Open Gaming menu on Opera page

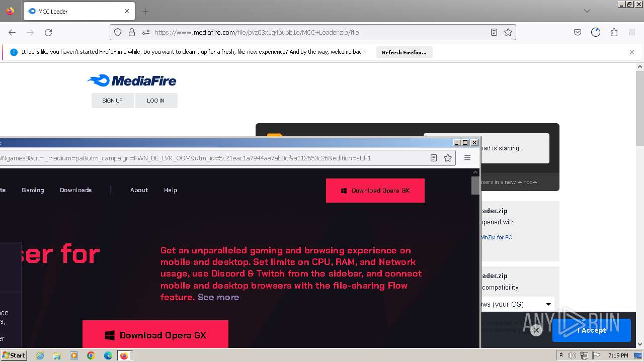(x=33, y=190)
